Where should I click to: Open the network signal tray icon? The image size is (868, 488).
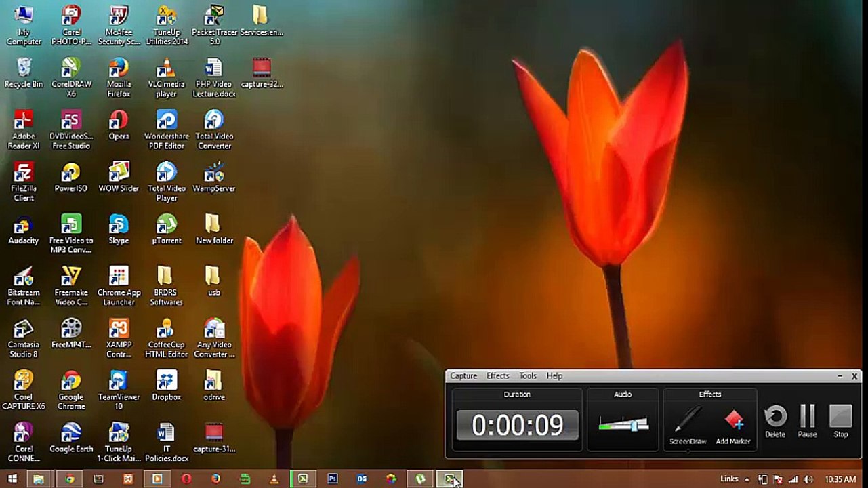pos(793,479)
